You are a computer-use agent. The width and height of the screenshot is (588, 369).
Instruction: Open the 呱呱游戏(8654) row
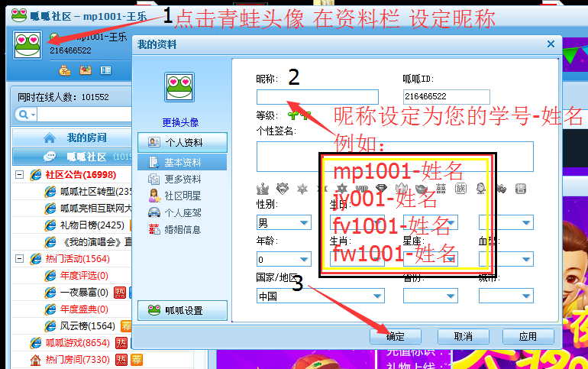(x=78, y=343)
